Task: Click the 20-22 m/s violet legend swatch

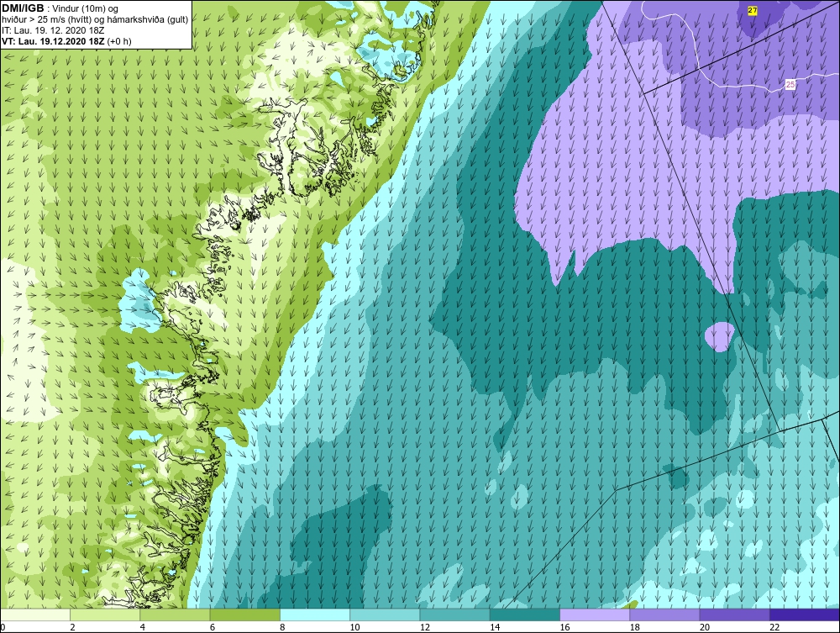Action: (735, 615)
